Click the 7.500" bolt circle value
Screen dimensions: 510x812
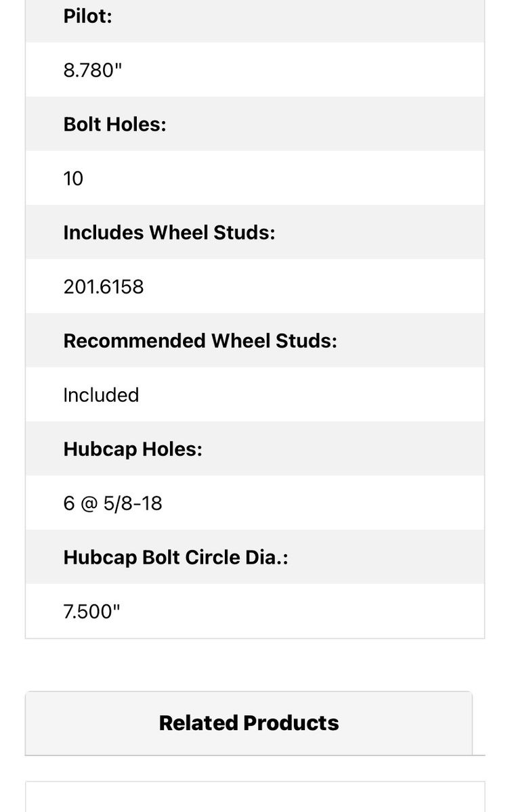pos(91,612)
